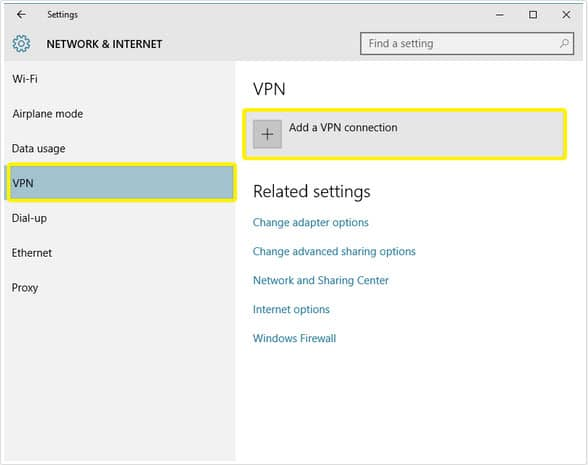Screen dimensions: 588x465
Task: Click the search magnifier icon
Action: tap(564, 44)
